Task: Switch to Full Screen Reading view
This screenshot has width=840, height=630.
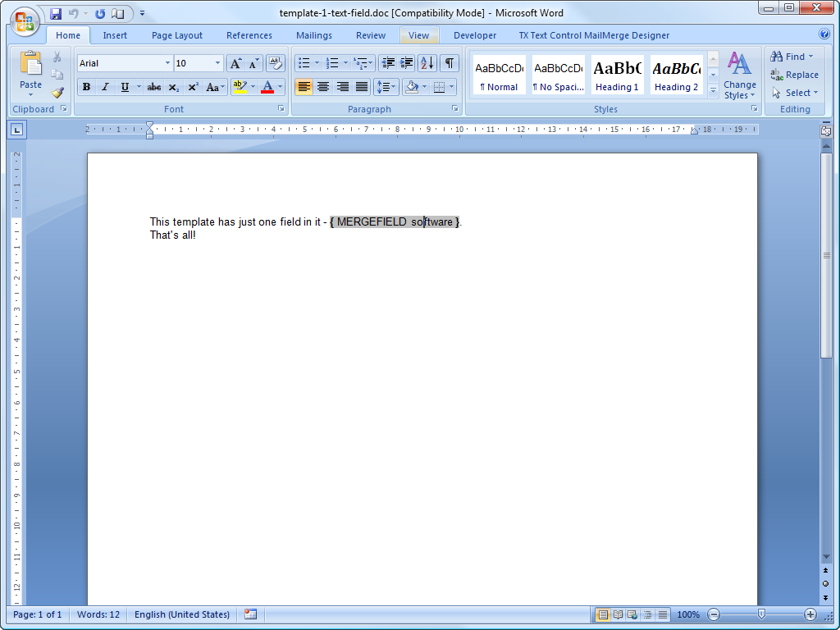Action: point(618,614)
